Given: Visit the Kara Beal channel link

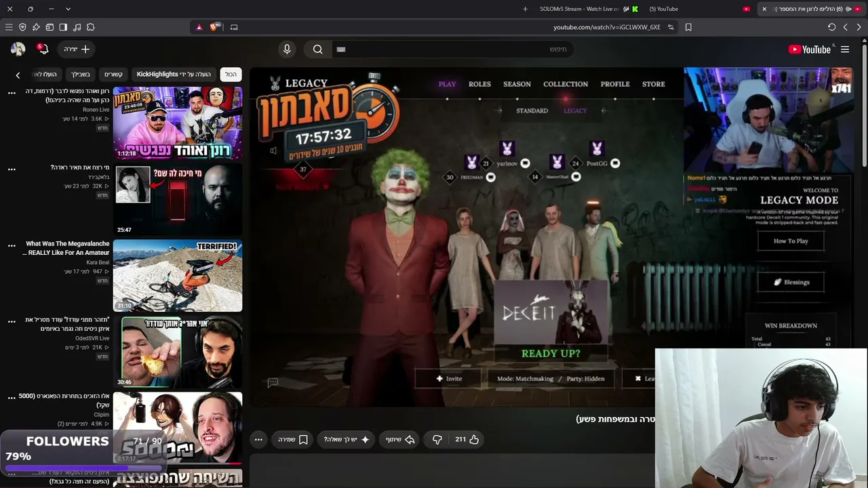Looking at the screenshot, I should pos(98,262).
